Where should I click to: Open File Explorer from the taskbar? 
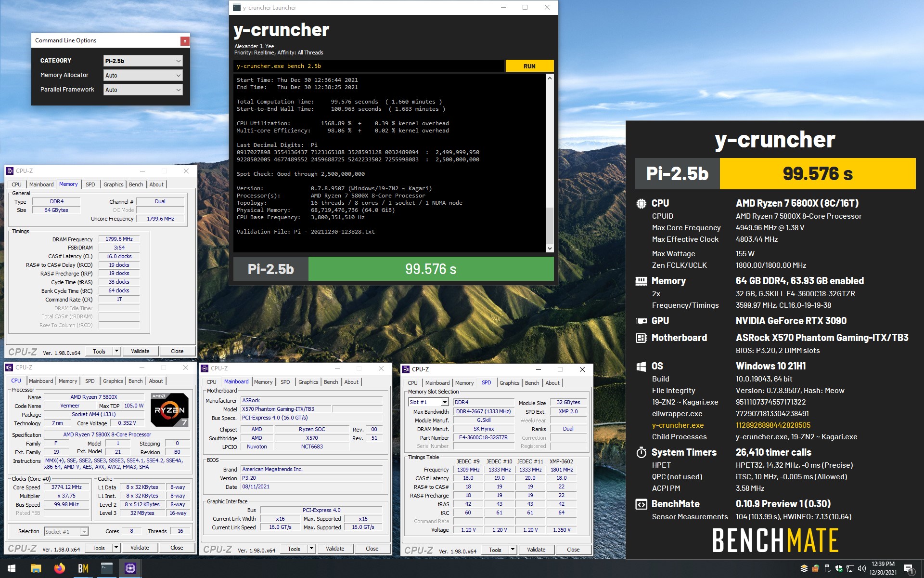[x=36, y=568]
